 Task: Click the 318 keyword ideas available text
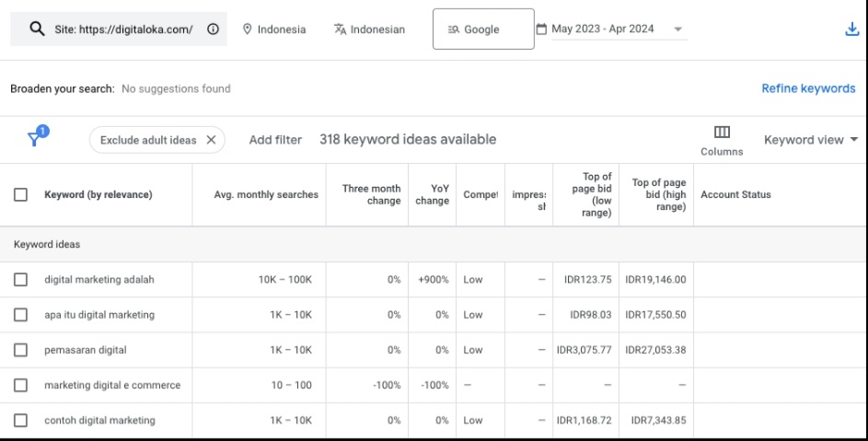tap(408, 139)
